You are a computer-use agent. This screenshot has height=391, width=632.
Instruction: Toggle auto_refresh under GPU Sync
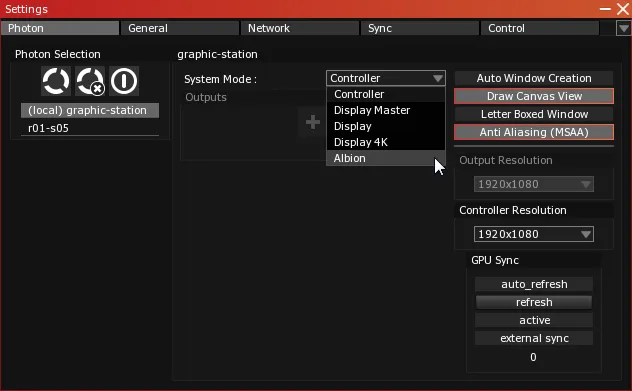pos(534,284)
